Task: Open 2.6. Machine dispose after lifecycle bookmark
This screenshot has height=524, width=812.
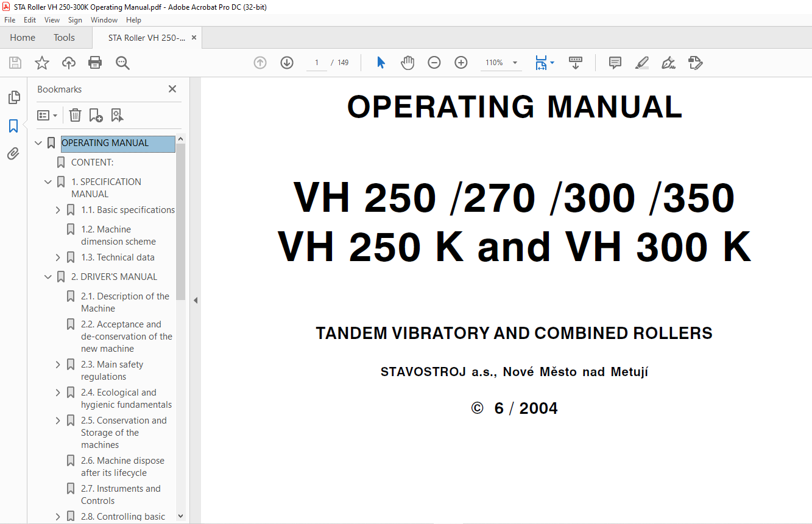Action: point(122,467)
